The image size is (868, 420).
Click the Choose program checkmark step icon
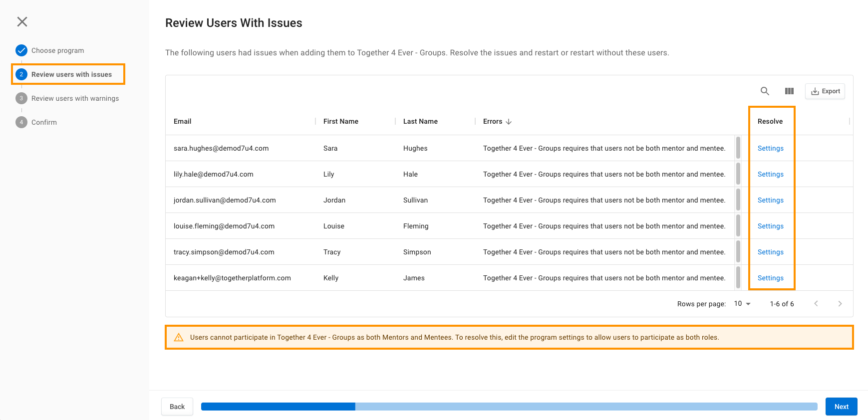(21, 50)
